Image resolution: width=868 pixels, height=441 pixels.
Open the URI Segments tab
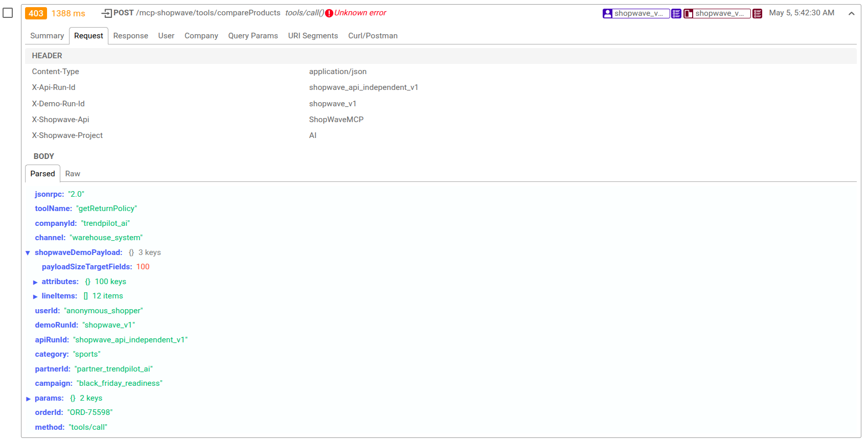pos(313,36)
